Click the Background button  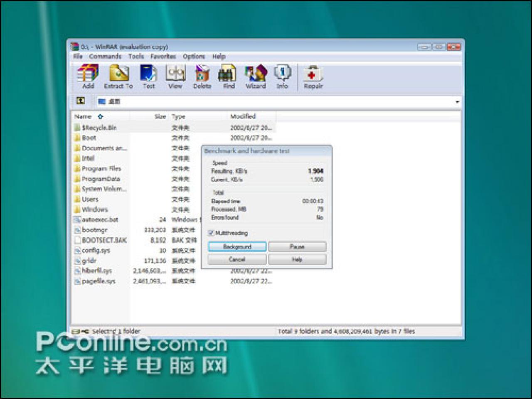(x=237, y=247)
